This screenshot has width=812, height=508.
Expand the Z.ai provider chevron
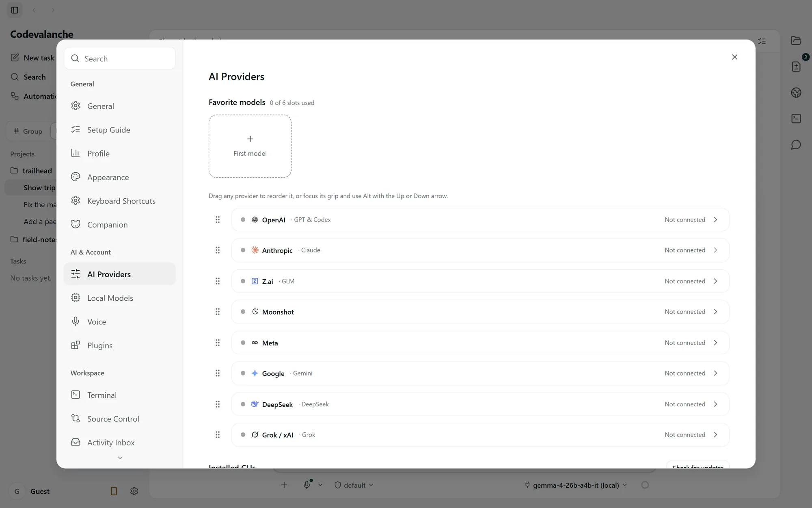click(x=716, y=281)
